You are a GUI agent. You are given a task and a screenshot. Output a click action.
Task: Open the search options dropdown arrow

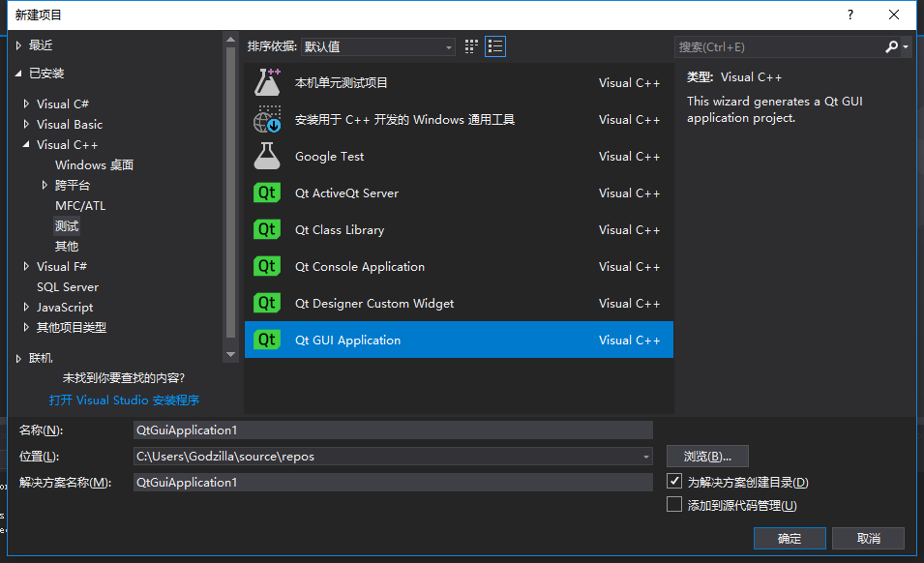906,46
